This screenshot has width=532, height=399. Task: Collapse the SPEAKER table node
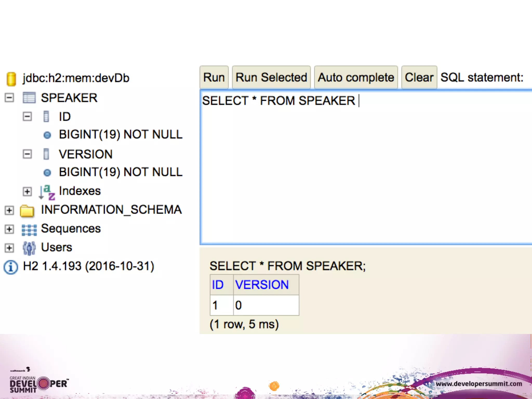(9, 98)
